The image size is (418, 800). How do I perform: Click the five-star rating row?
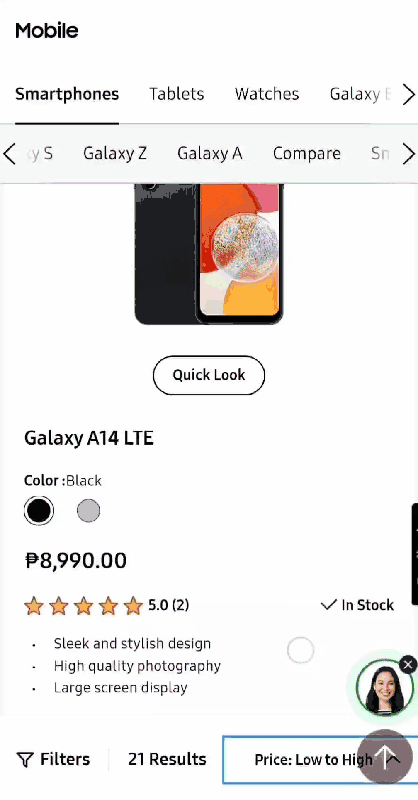click(106, 606)
